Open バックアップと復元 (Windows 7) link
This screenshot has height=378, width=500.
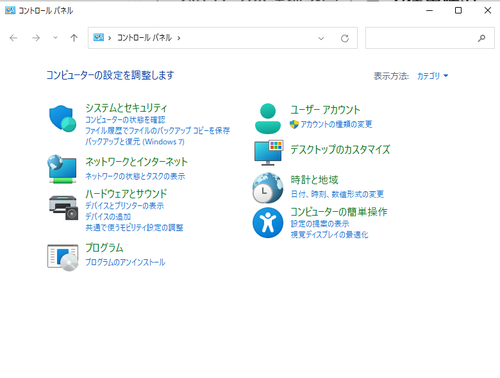tap(135, 142)
